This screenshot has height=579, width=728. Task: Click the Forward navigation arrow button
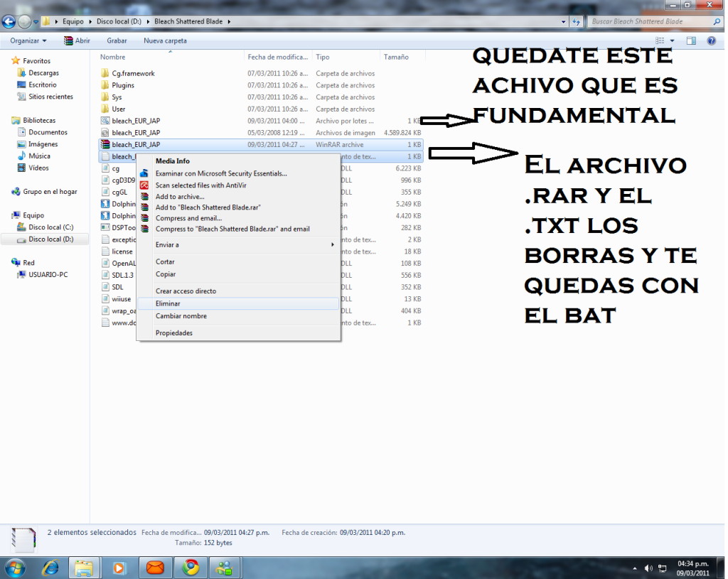pyautogui.click(x=24, y=21)
